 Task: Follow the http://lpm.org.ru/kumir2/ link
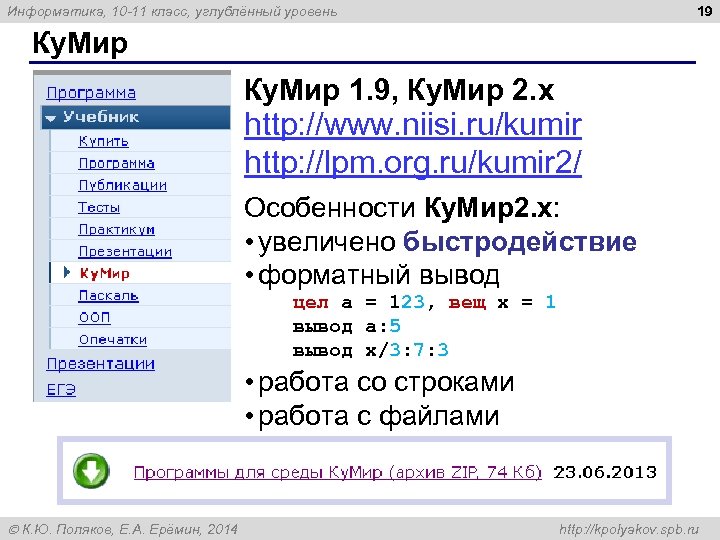pyautogui.click(x=413, y=162)
